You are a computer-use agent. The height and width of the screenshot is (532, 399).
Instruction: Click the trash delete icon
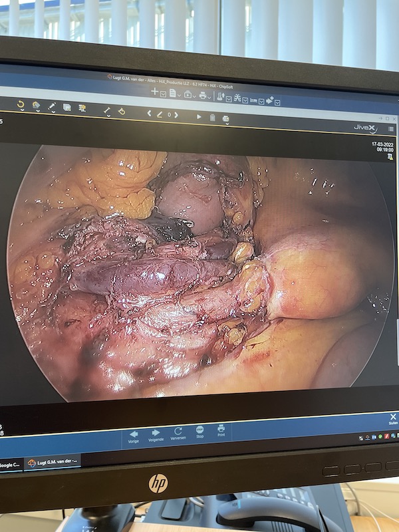[212, 118]
